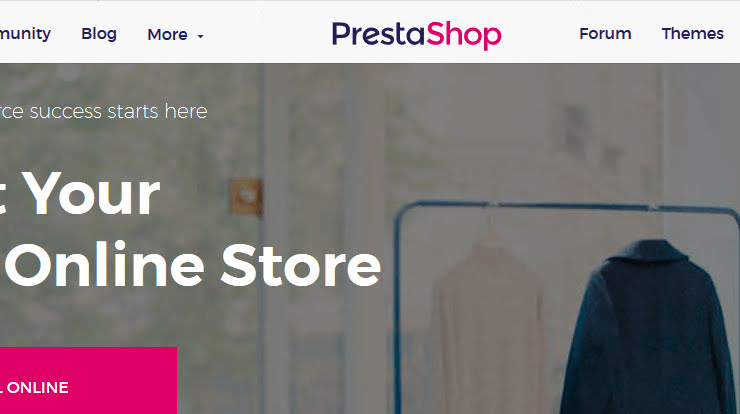This screenshot has width=740, height=414.
Task: Click empty header area between More and logo
Action: point(268,34)
